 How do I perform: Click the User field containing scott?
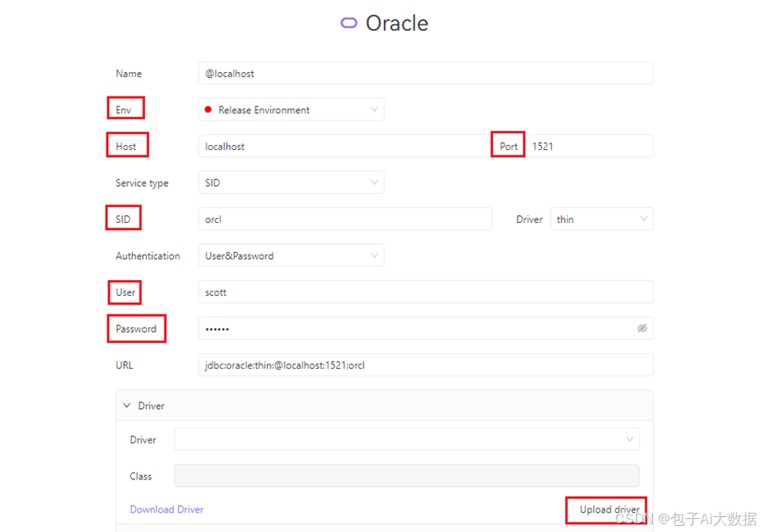point(425,292)
